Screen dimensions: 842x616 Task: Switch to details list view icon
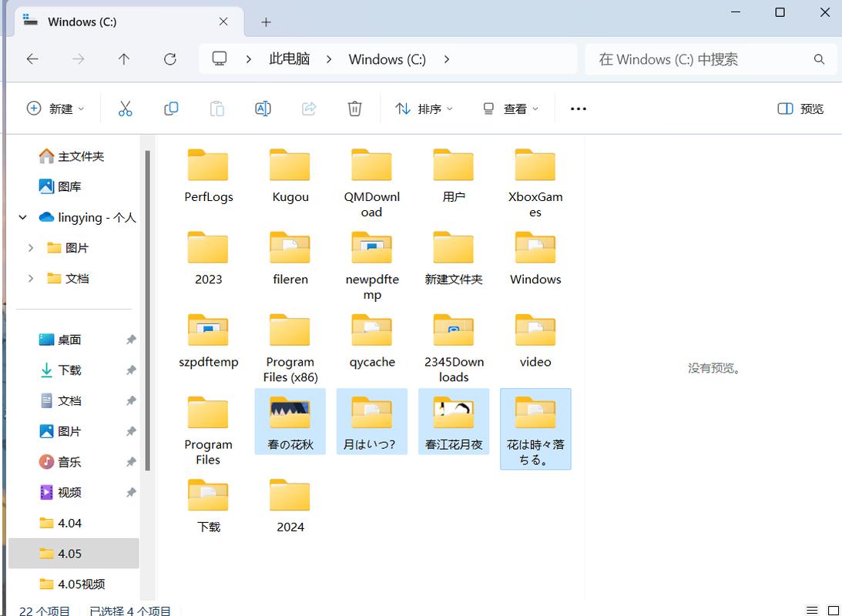[812, 611]
